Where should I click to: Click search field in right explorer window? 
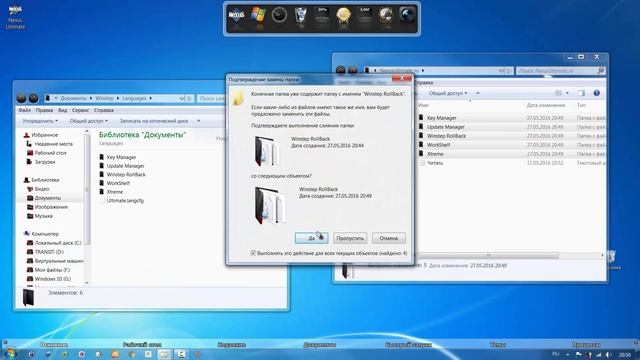point(561,71)
